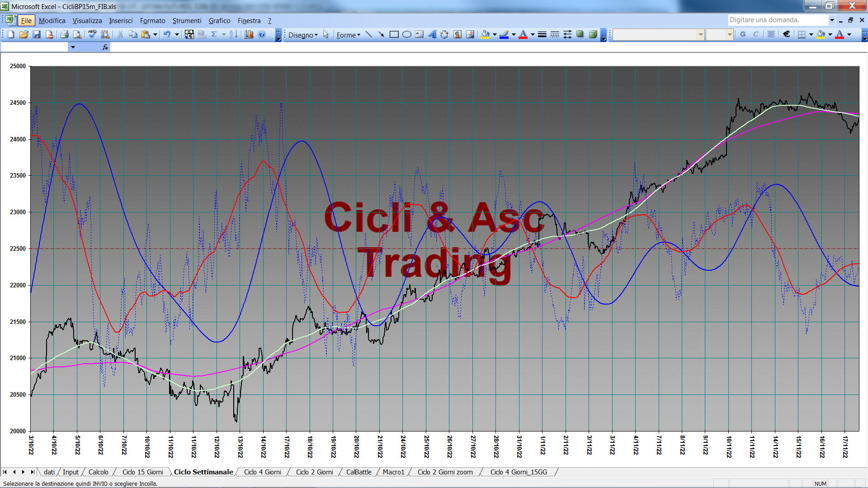Copy selection with the copy icon
868x488 pixels.
pos(133,34)
